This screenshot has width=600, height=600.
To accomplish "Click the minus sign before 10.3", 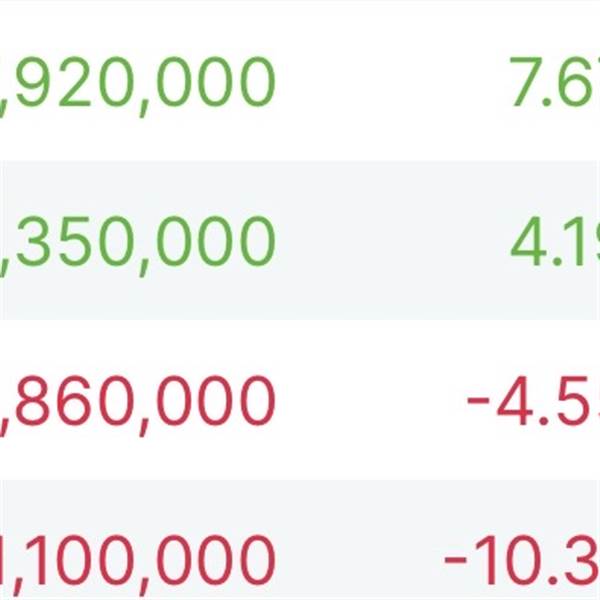I will tap(455, 560).
